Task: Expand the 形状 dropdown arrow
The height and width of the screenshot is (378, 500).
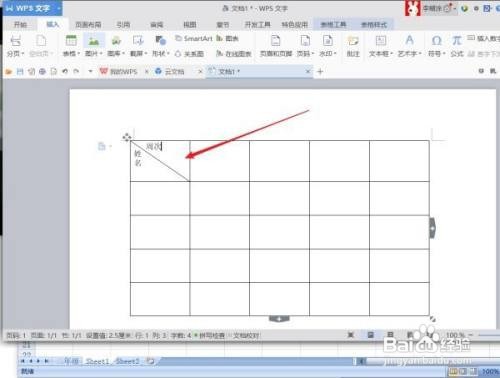Action: pyautogui.click(x=168, y=54)
